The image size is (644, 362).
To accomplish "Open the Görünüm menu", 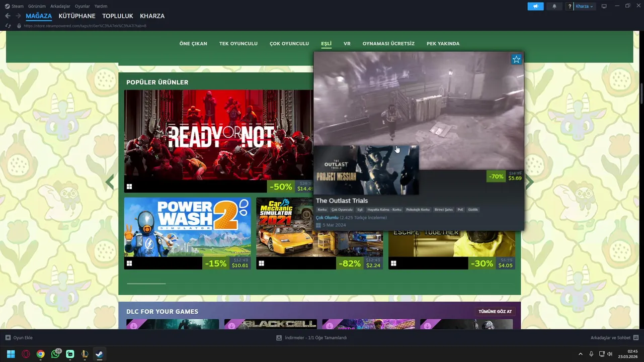I will pyautogui.click(x=37, y=6).
